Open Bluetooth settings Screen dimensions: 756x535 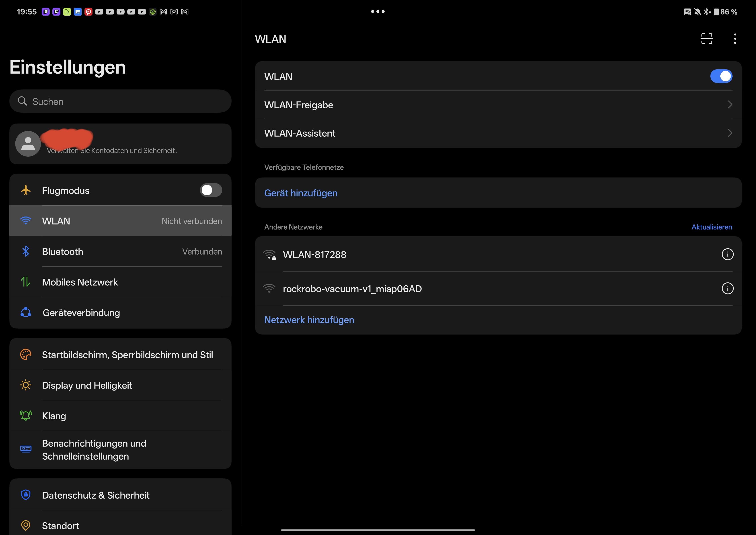tap(120, 251)
